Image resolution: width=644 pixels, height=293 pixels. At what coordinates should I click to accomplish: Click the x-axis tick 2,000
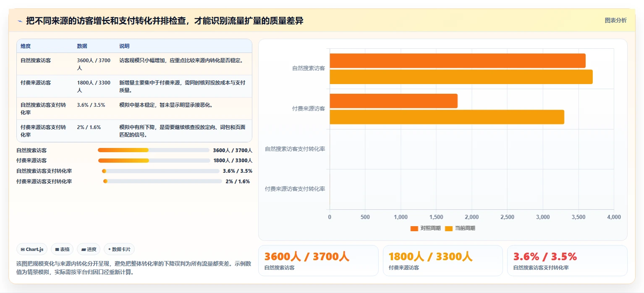click(x=472, y=217)
